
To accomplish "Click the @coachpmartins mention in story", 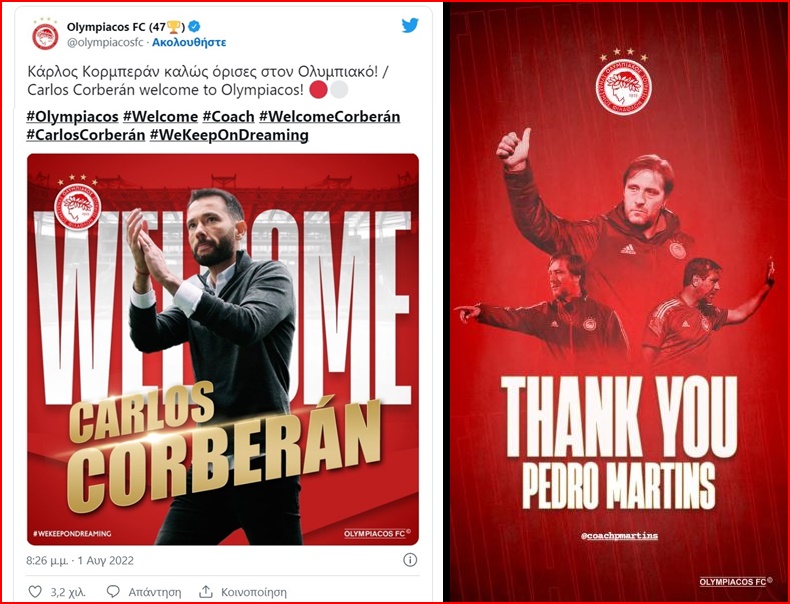I will (x=619, y=535).
